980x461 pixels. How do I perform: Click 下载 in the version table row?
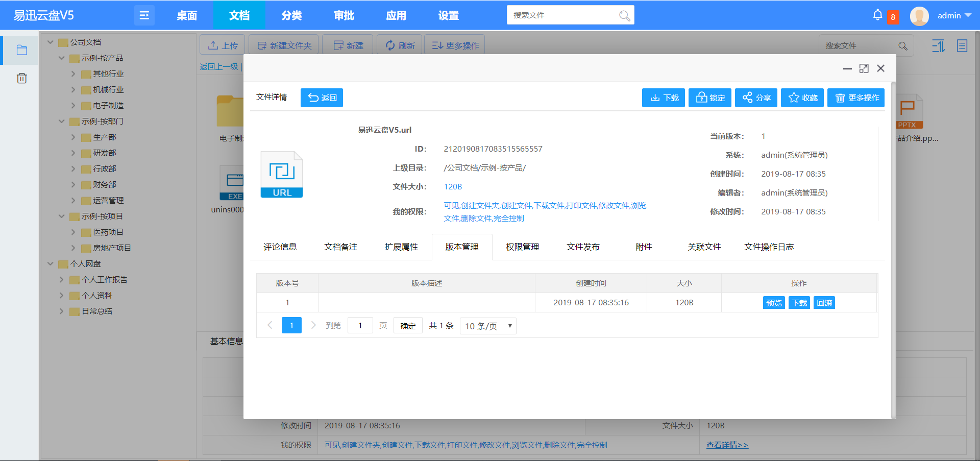click(799, 303)
